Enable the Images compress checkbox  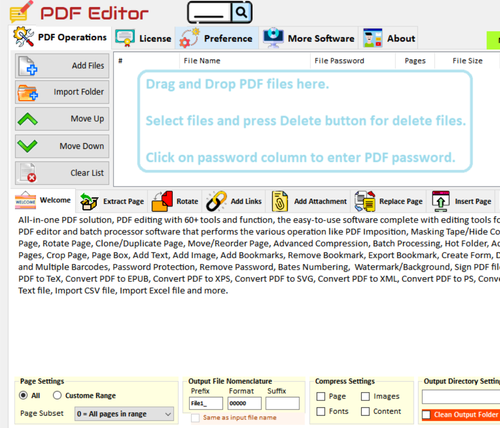click(365, 396)
